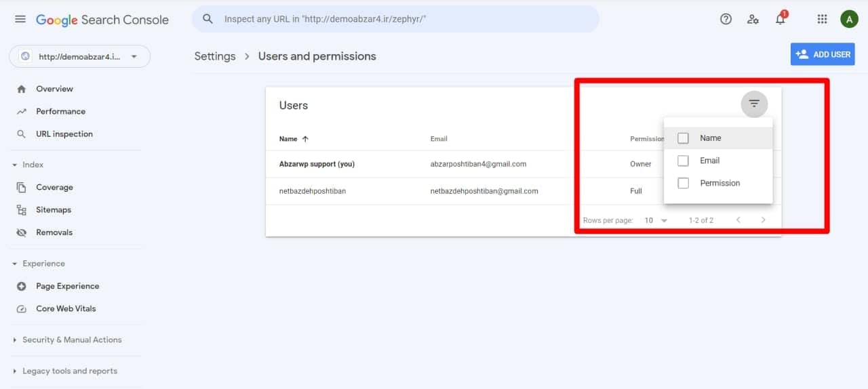This screenshot has height=389, width=868.
Task: Click the Owner permission cell
Action: (640, 164)
